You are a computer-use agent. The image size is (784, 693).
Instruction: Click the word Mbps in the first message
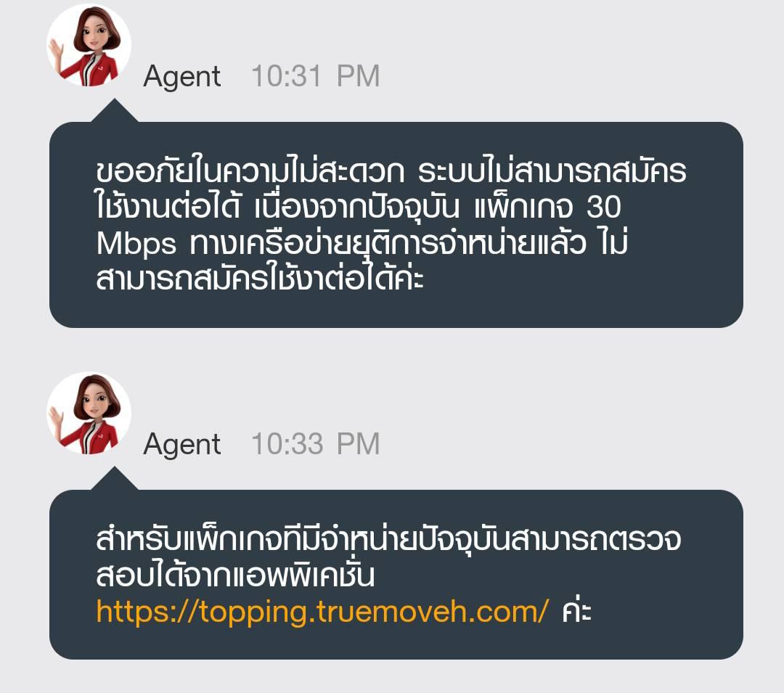(136, 244)
